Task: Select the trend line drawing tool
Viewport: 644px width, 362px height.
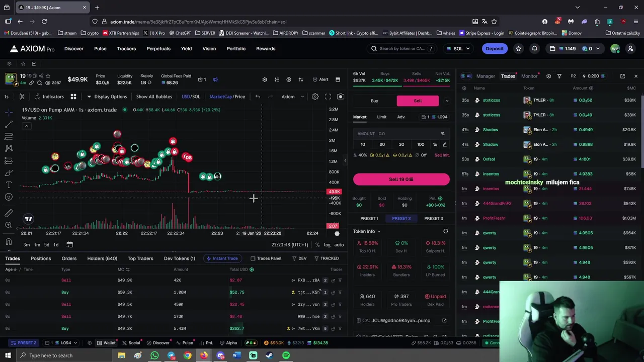Action: pyautogui.click(x=9, y=124)
